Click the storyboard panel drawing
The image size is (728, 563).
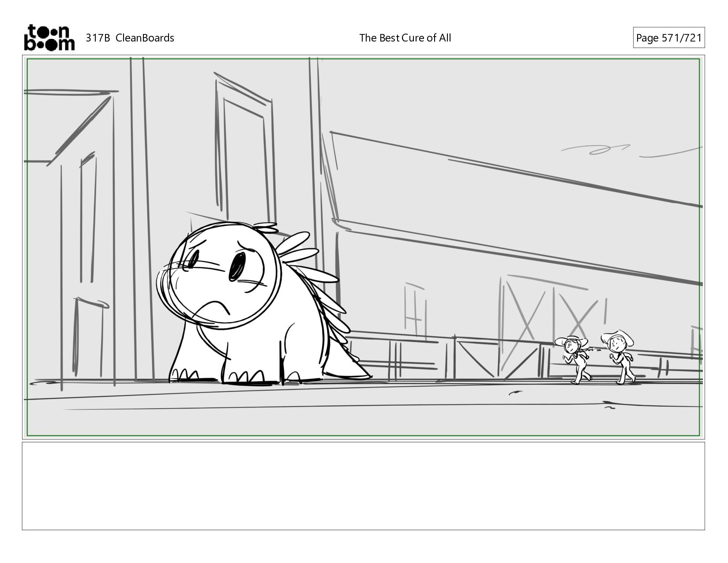(x=363, y=247)
